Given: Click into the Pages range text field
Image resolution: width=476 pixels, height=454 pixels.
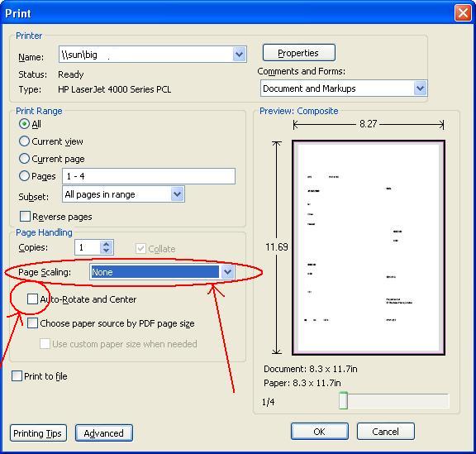Looking at the screenshot, I should (149, 176).
